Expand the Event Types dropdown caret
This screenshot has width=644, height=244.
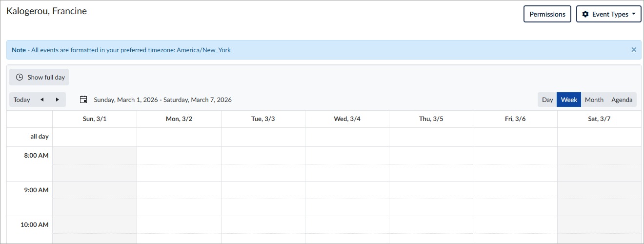633,14
